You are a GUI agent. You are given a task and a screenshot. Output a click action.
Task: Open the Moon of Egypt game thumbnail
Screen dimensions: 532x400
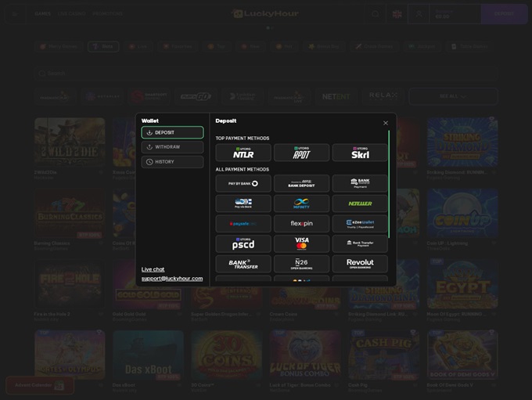point(462,284)
